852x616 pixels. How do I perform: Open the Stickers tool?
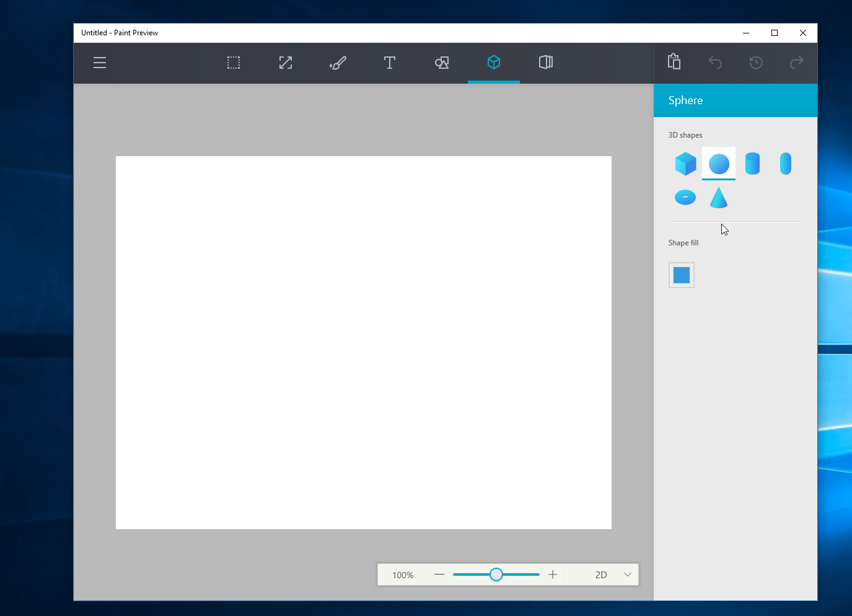[x=546, y=63]
